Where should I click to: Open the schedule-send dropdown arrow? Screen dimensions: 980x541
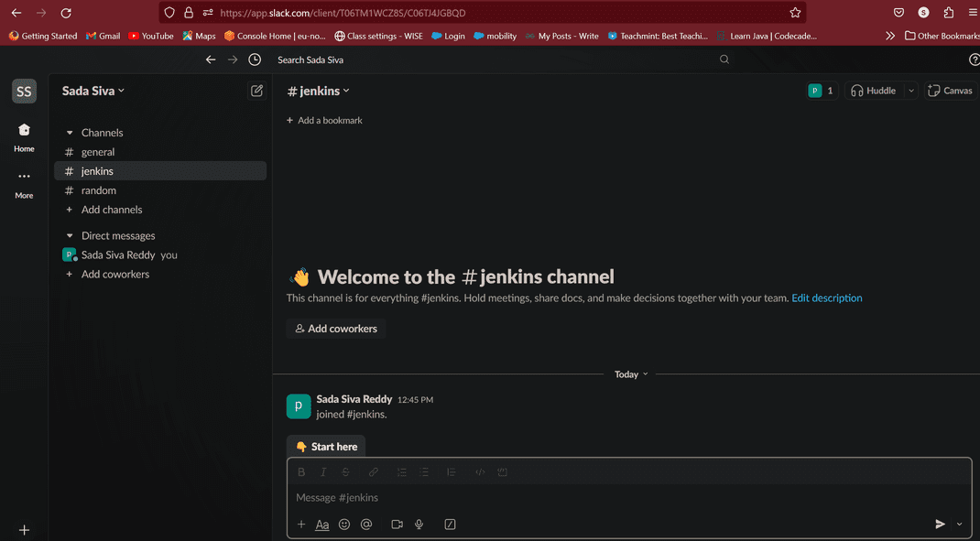click(959, 525)
